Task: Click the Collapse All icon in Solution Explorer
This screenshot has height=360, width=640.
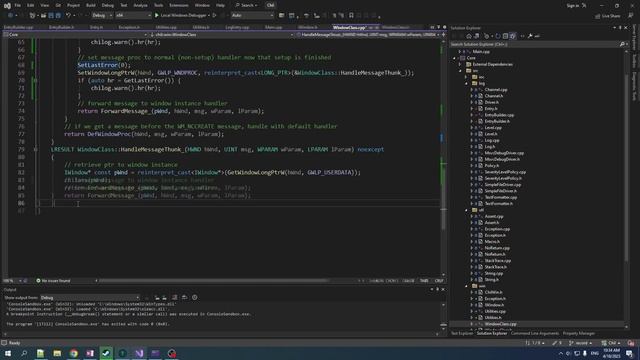Action: (x=505, y=36)
